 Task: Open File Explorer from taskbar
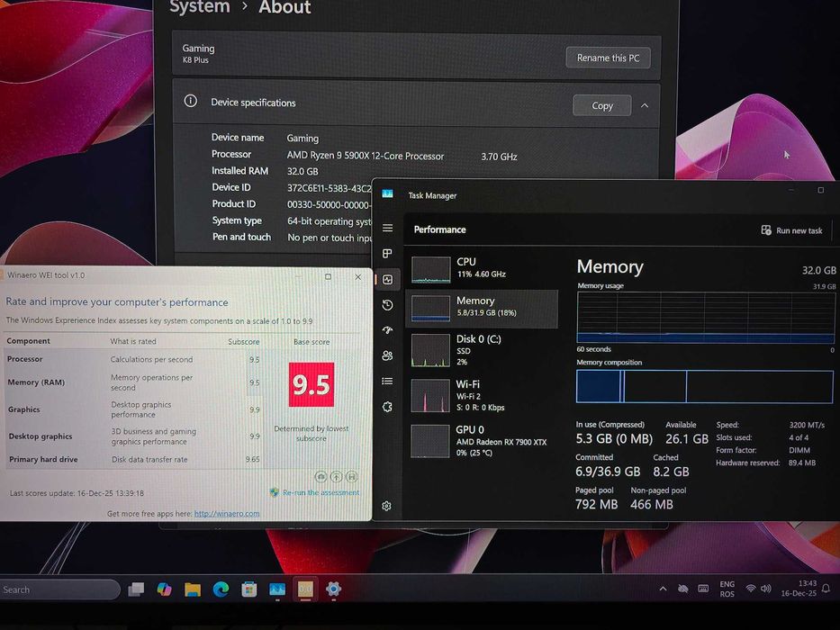193,589
